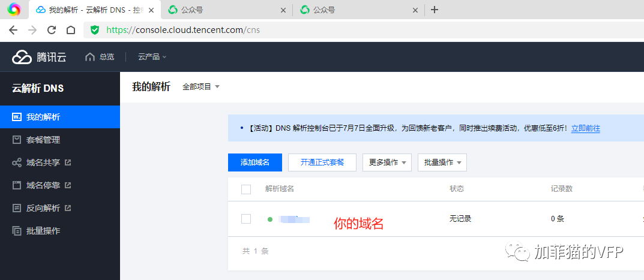Open 域名共享 in the sidebar
The height and width of the screenshot is (280, 644).
[x=60, y=162]
